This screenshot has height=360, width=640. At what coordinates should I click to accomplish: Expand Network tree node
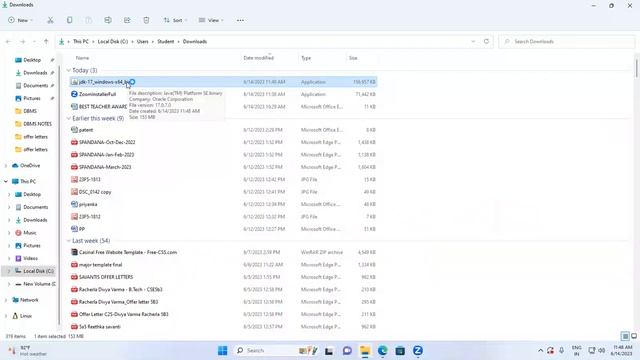coord(6,300)
